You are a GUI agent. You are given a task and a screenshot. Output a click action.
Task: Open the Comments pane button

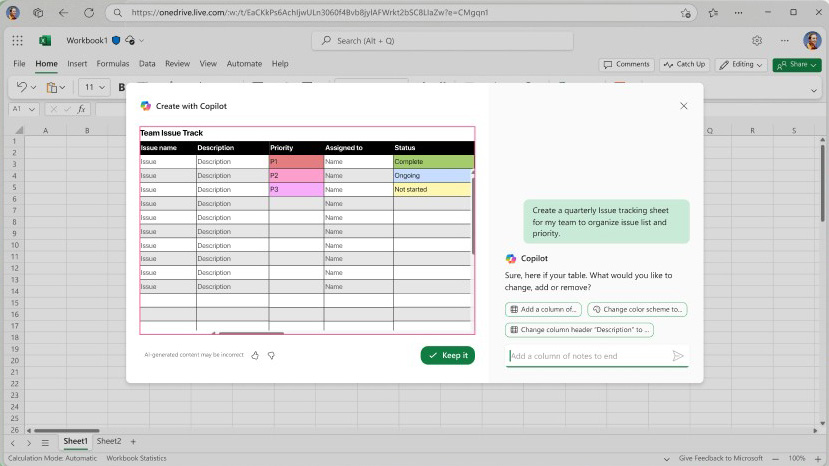pyautogui.click(x=627, y=65)
